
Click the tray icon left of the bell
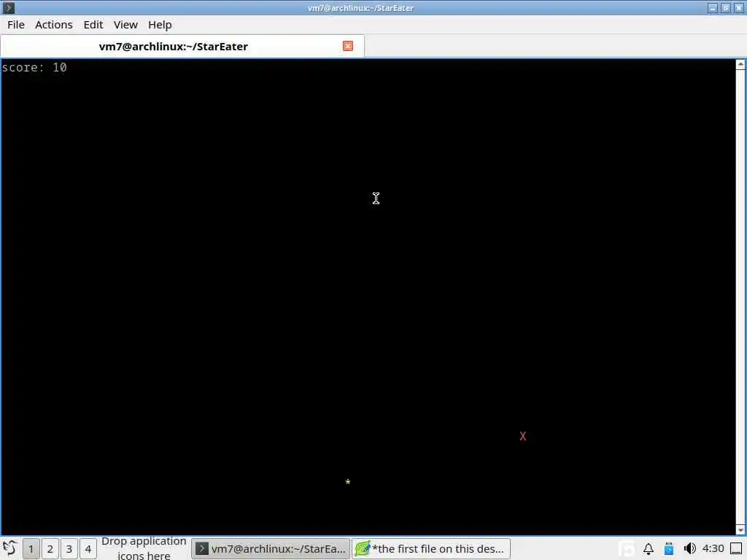click(x=627, y=549)
